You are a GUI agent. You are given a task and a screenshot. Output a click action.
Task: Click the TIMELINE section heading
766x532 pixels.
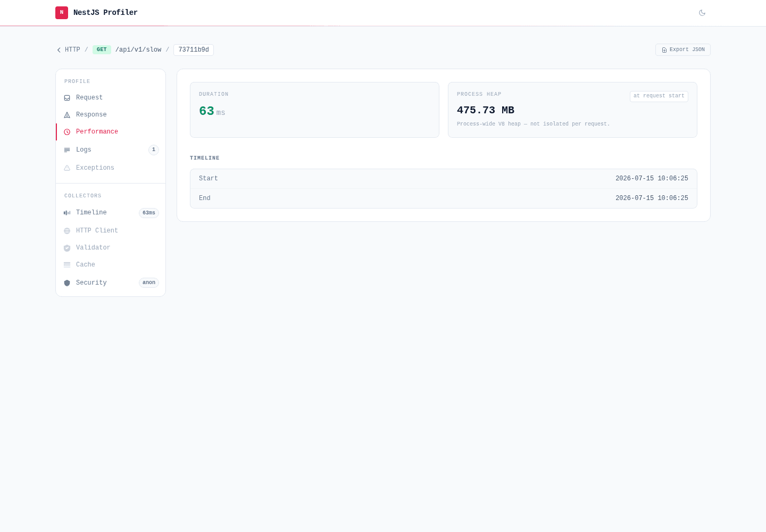[x=205, y=158]
